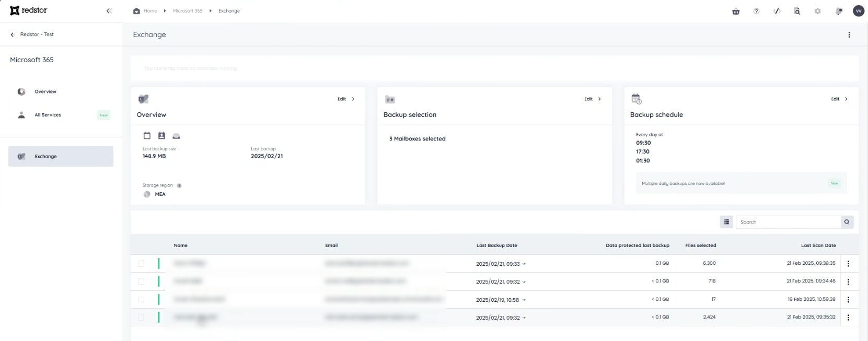Click the Backup selection card icon
The width and height of the screenshot is (868, 341).
tap(390, 99)
